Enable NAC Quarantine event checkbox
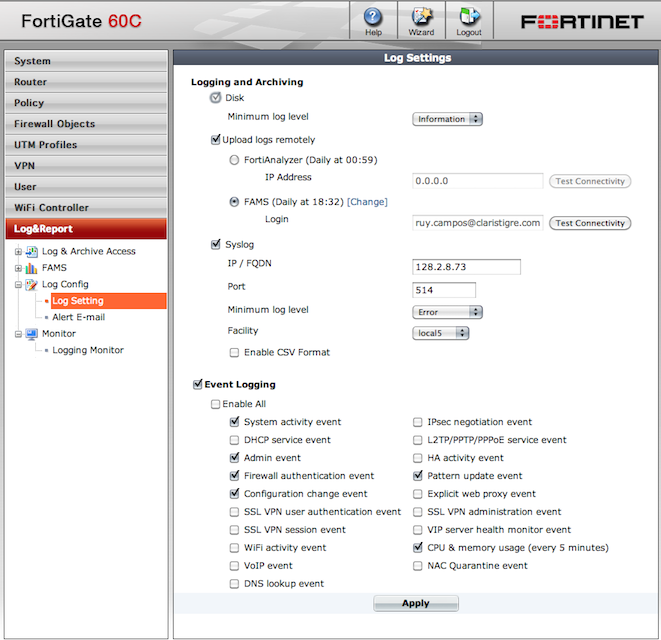This screenshot has height=640, width=661. (x=417, y=566)
